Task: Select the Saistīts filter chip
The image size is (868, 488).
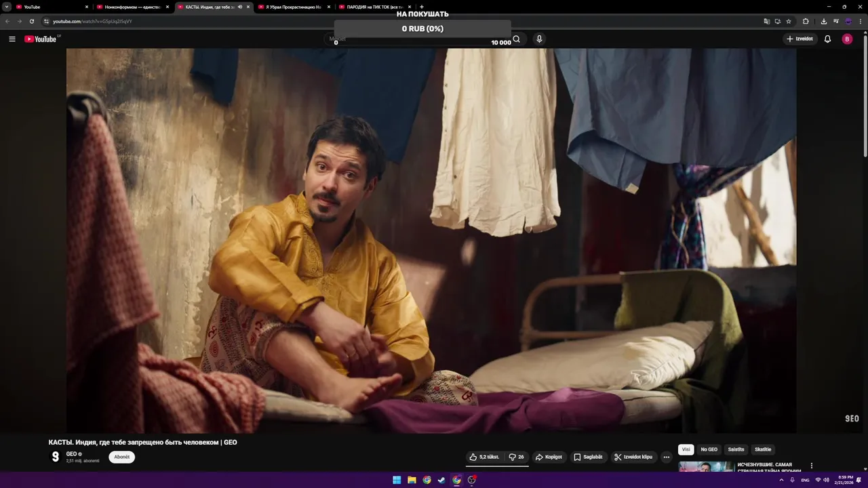Action: tap(736, 449)
